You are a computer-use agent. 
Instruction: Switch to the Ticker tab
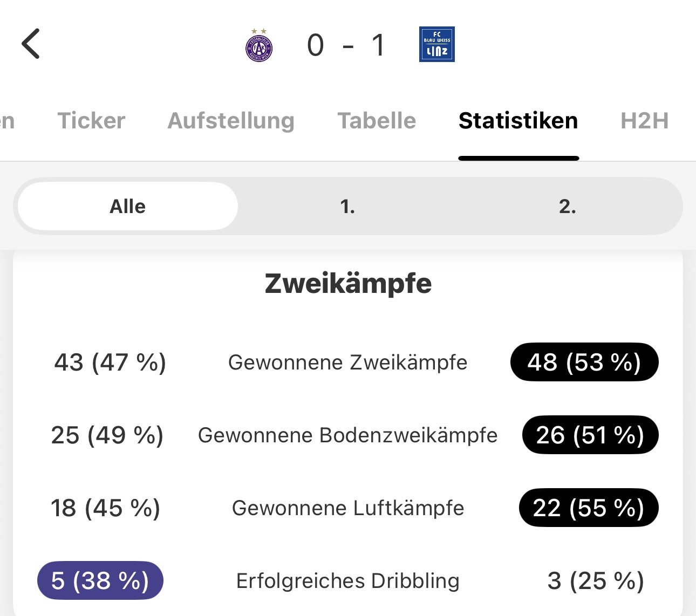coord(91,121)
